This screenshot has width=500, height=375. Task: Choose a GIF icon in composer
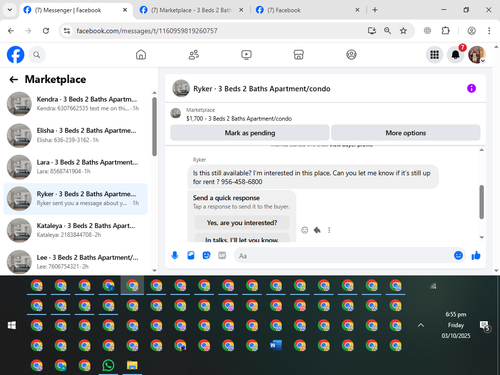pyautogui.click(x=222, y=256)
